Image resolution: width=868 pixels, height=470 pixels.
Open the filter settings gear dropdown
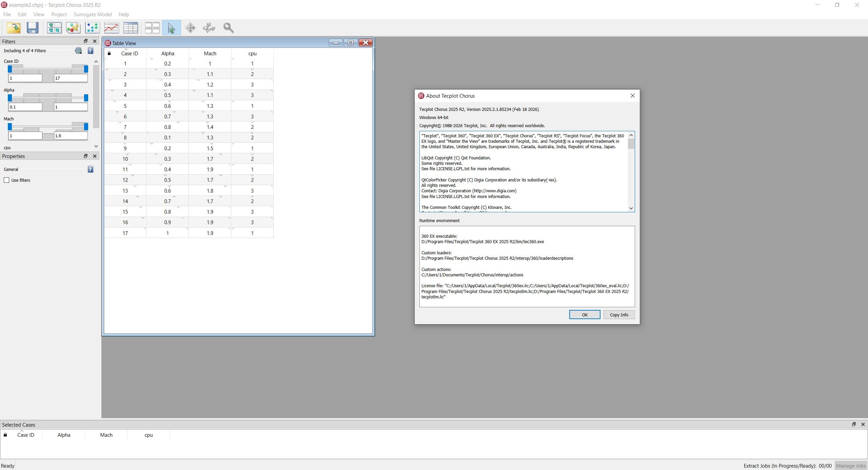pyautogui.click(x=79, y=51)
